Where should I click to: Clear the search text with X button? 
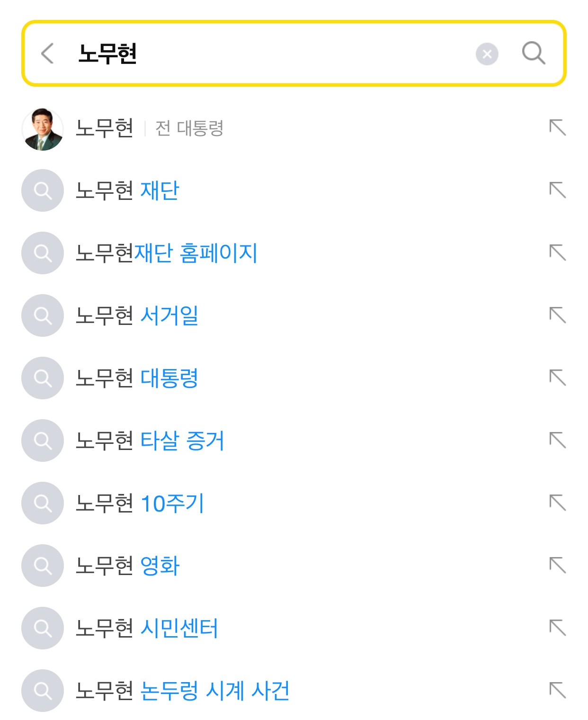[487, 54]
